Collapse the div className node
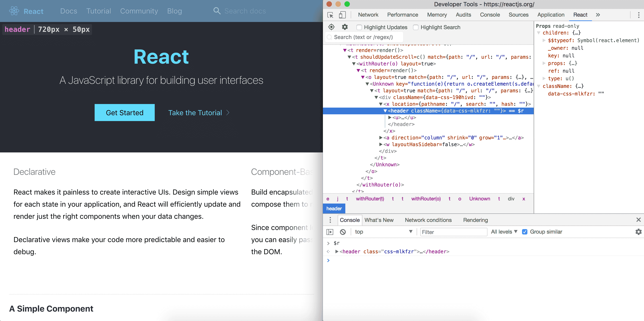Screen dimensions: 644x321 pos(376,97)
